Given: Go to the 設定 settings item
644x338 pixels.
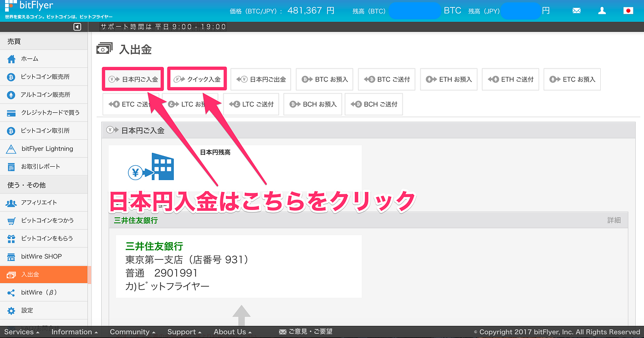Looking at the screenshot, I should [44, 311].
